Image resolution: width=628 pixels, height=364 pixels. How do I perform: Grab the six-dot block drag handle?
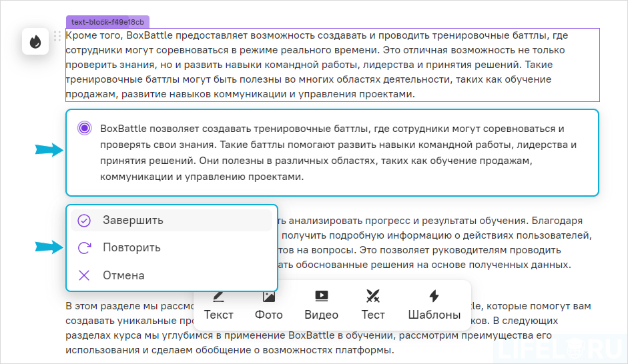57,36
